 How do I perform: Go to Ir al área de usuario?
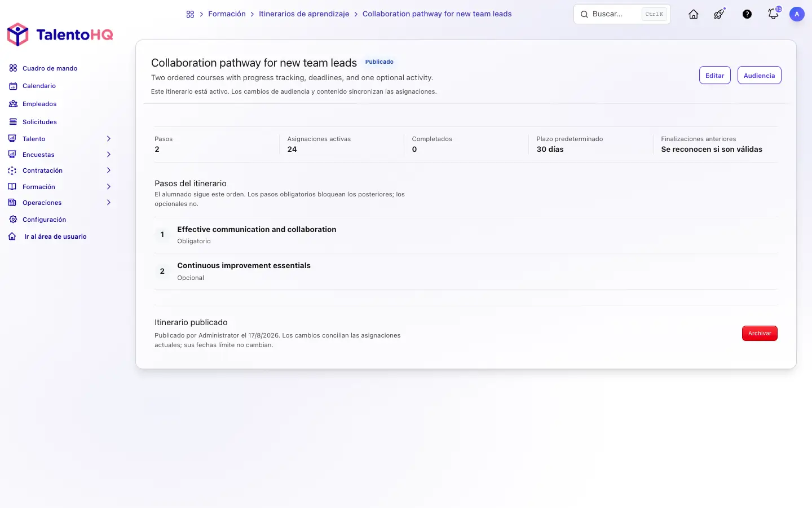(x=55, y=237)
